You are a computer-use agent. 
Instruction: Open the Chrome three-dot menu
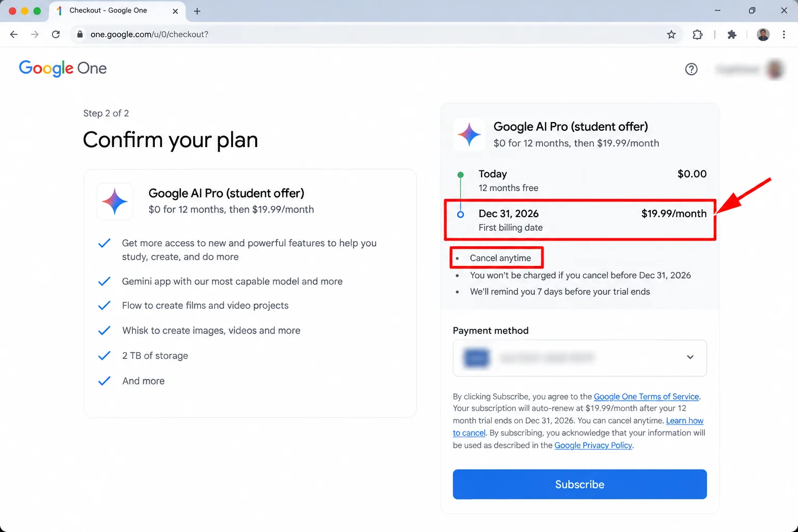tap(784, 34)
